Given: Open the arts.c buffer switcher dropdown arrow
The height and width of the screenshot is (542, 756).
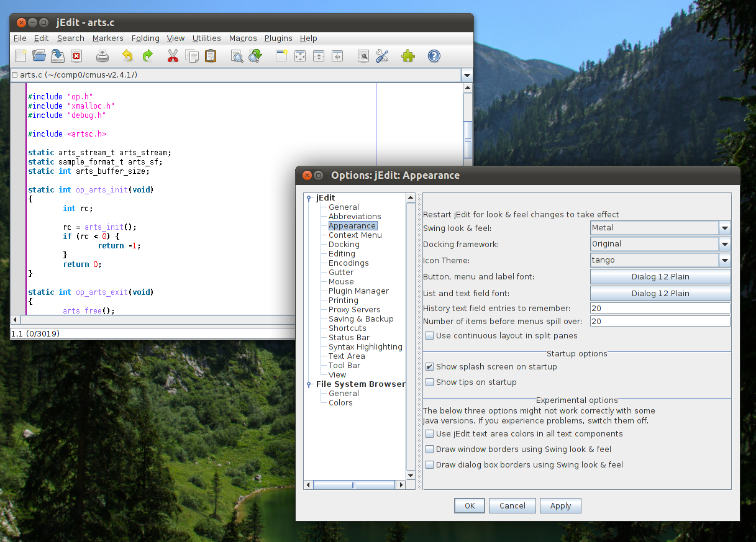Looking at the screenshot, I should coord(467,75).
